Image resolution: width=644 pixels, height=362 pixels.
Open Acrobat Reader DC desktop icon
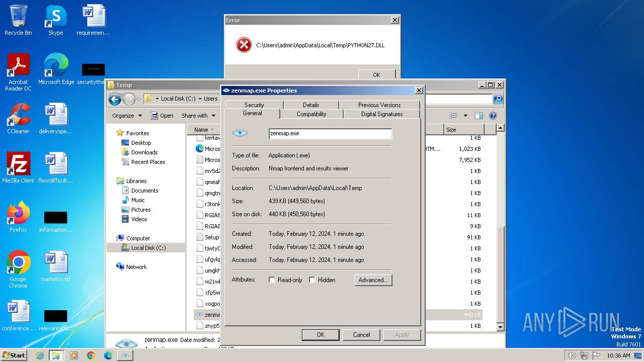point(18,72)
